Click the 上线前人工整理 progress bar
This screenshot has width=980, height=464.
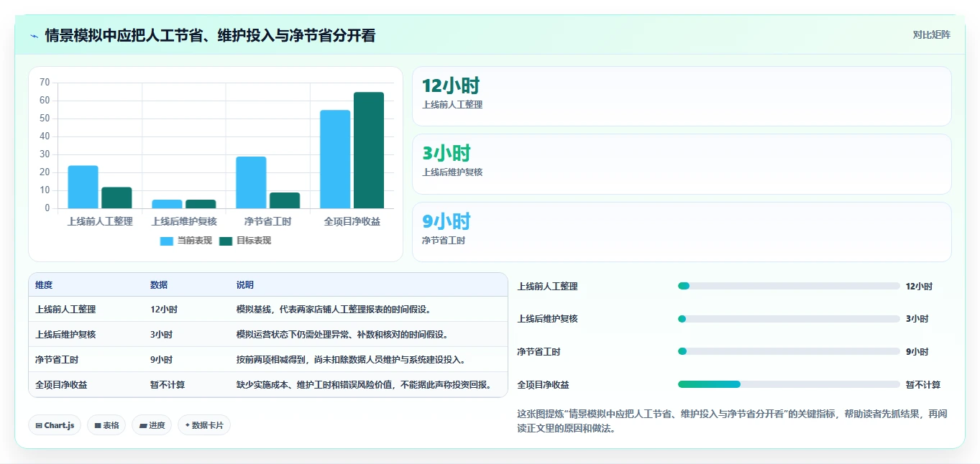[789, 286]
